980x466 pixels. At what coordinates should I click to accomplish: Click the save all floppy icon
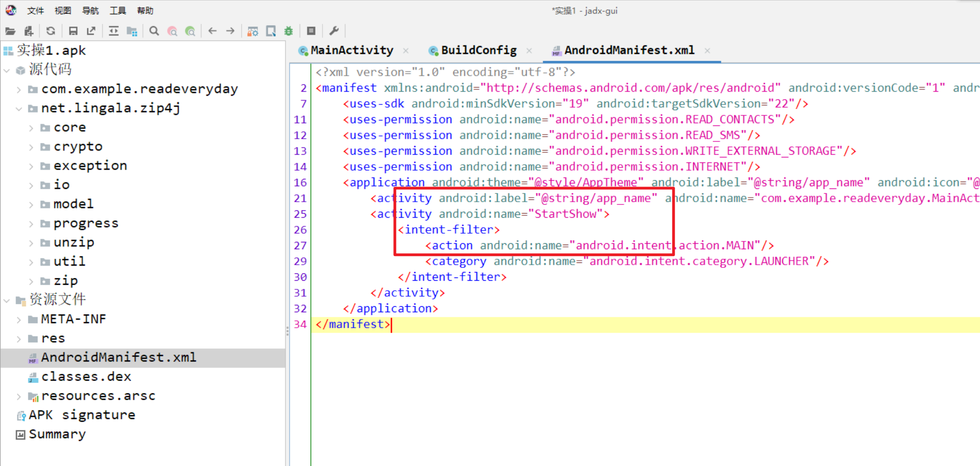tap(73, 31)
